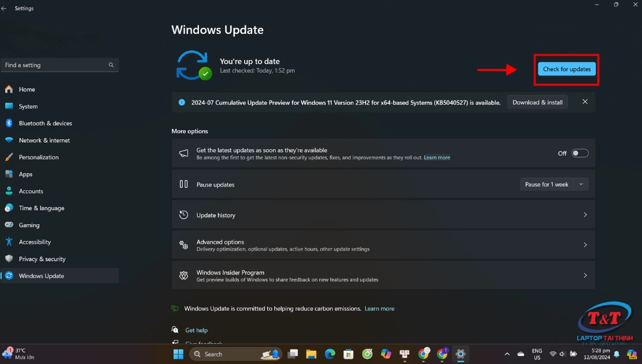The width and height of the screenshot is (642, 364).
Task: Click Download & install for KB5040527
Action: point(537,102)
